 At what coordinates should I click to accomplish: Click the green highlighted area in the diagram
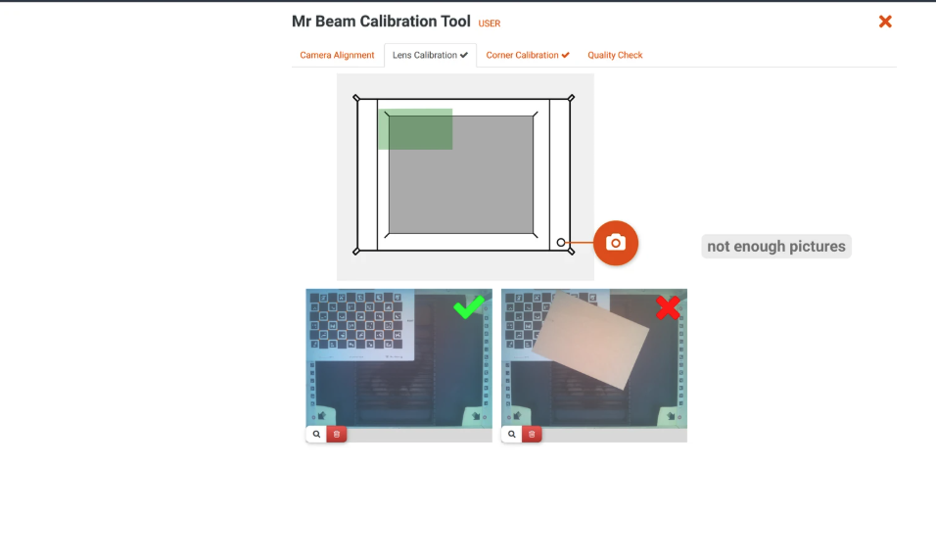click(415, 129)
